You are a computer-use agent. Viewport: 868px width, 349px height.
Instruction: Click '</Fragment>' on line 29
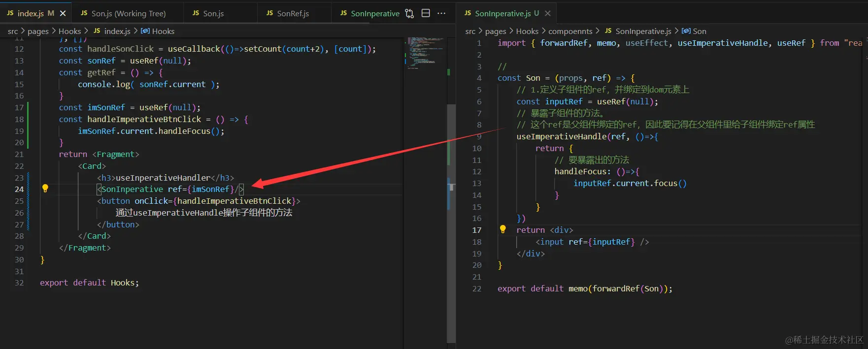point(85,248)
